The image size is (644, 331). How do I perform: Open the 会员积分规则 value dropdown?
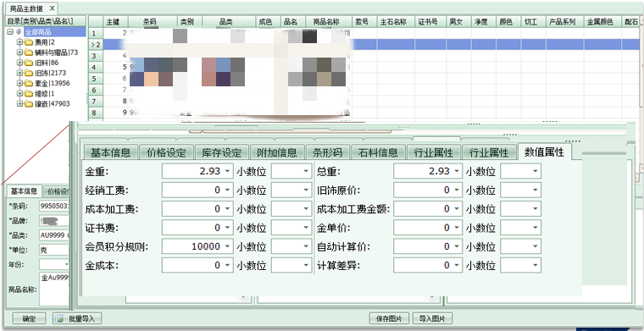228,246
